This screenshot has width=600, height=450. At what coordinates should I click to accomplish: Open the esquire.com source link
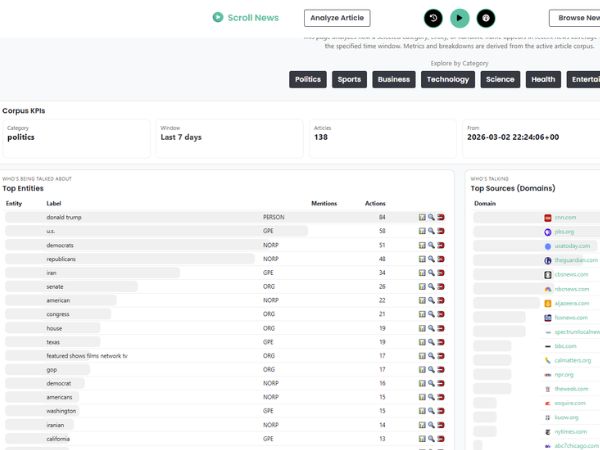570,403
